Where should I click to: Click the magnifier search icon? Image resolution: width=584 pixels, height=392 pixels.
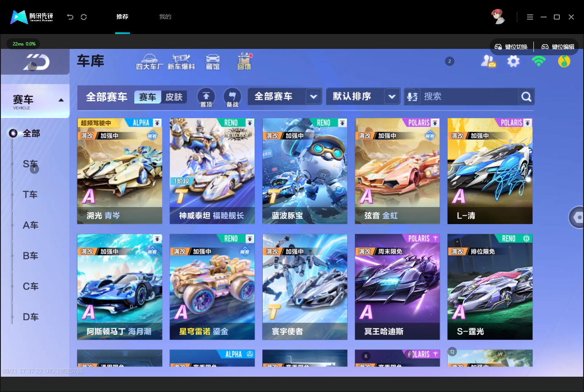[526, 97]
